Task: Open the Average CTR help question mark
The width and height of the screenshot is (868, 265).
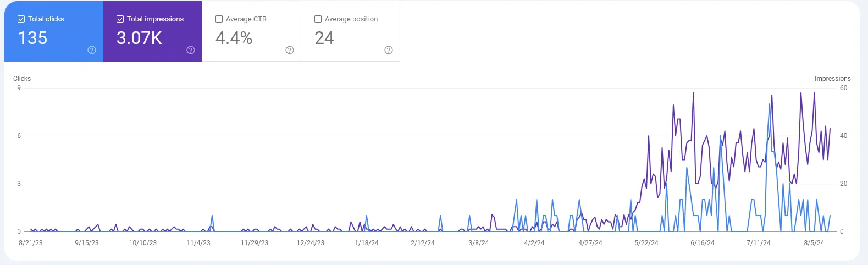Action: pos(290,50)
